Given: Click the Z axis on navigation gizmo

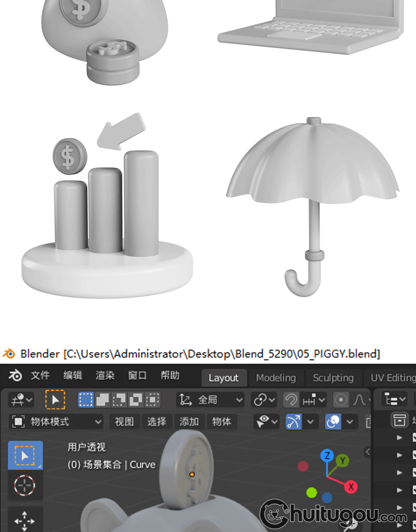Looking at the screenshot, I should [327, 456].
